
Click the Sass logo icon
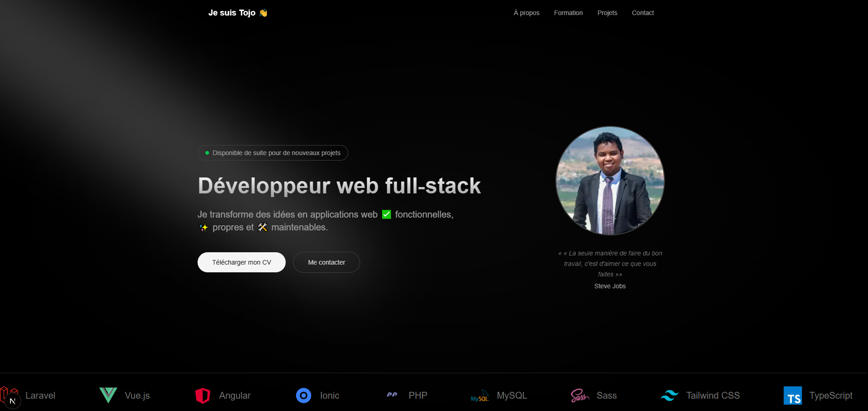580,395
